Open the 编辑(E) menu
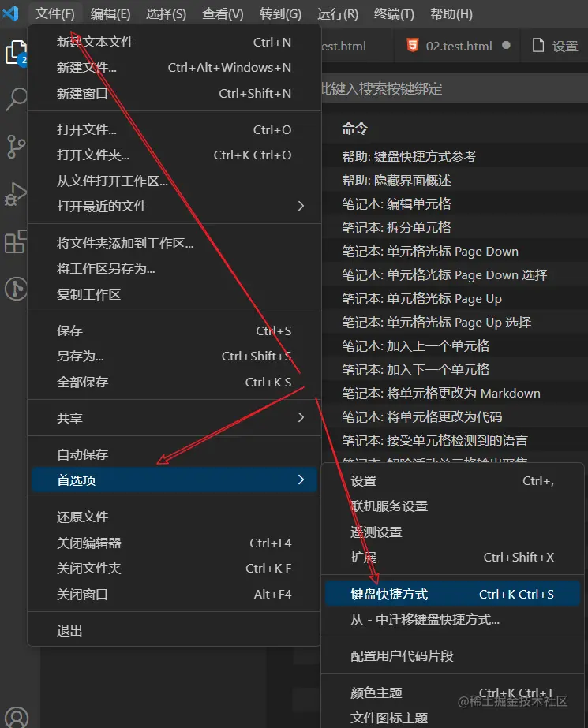Image resolution: width=588 pixels, height=728 pixels. click(110, 14)
